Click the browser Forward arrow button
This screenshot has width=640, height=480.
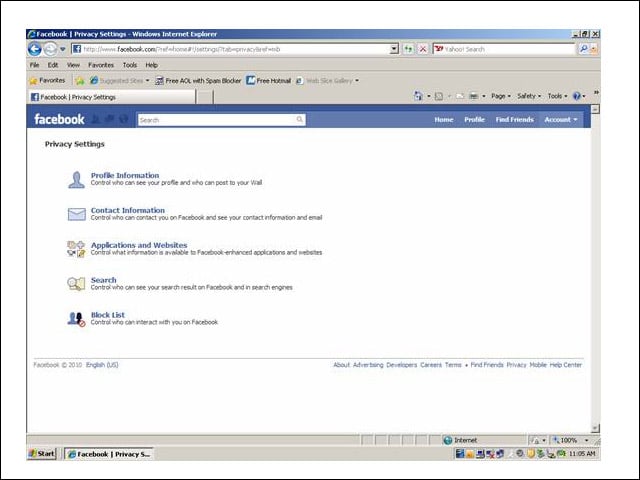click(50, 49)
